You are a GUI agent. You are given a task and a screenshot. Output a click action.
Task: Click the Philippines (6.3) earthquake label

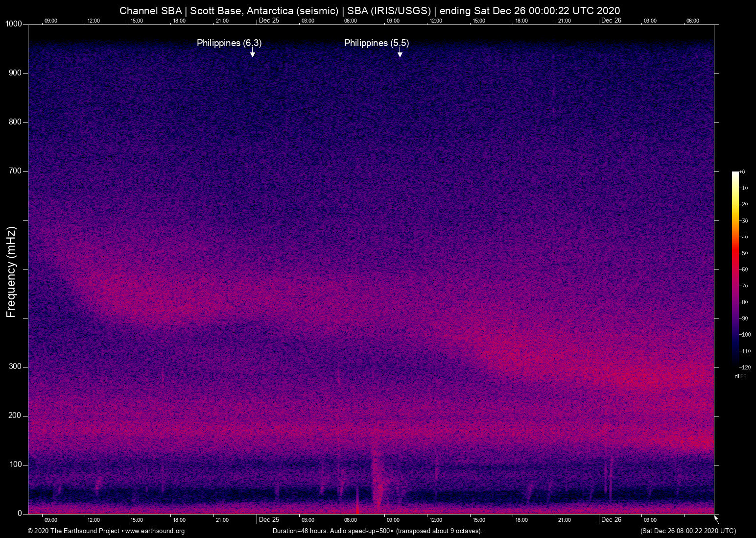[229, 43]
